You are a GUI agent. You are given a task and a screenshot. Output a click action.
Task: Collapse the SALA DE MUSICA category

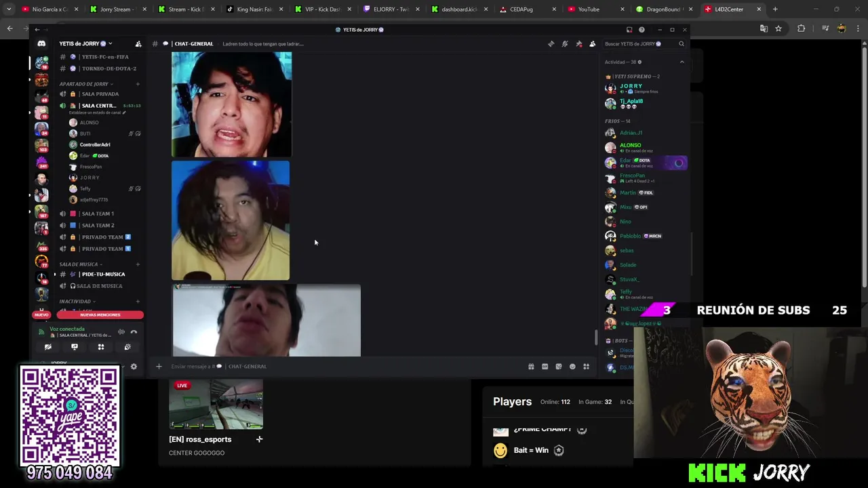(x=80, y=264)
